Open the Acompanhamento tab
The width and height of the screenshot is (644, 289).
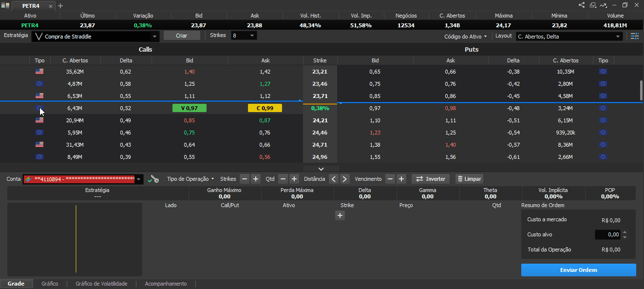point(166,284)
